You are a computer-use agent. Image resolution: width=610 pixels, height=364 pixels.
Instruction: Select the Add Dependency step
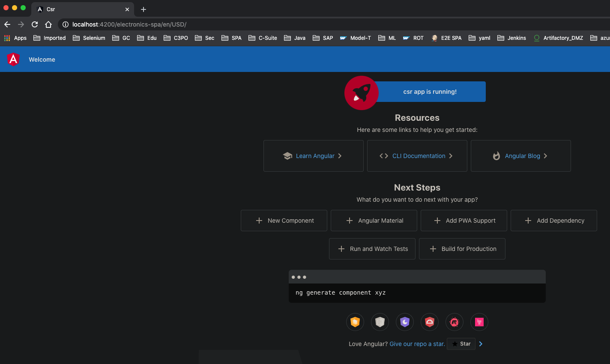point(554,221)
